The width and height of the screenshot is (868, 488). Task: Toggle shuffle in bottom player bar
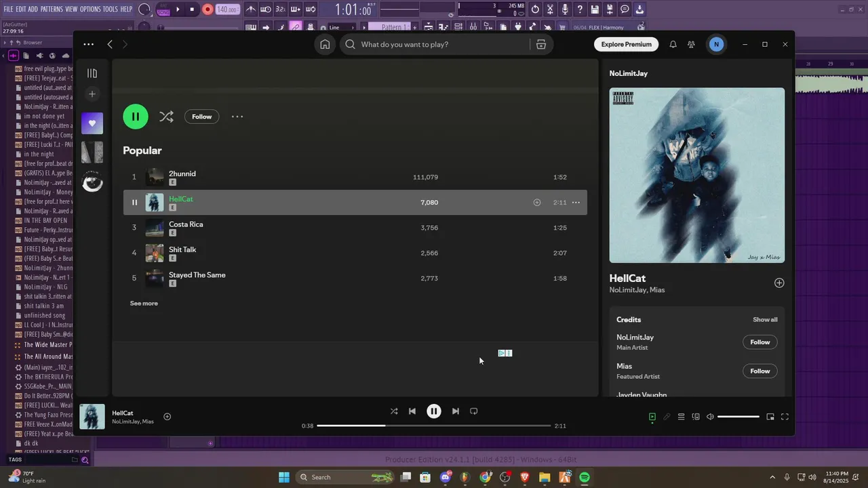tap(394, 411)
